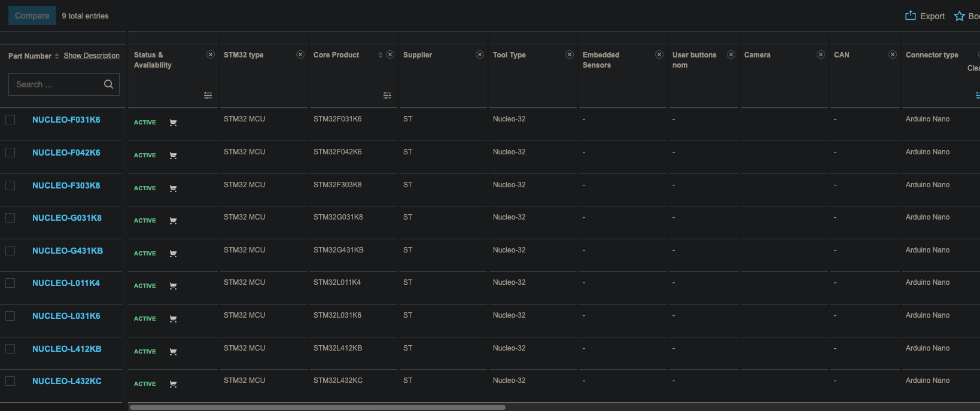This screenshot has width=980, height=411.
Task: Click the bookmark star icon
Action: pyautogui.click(x=960, y=16)
